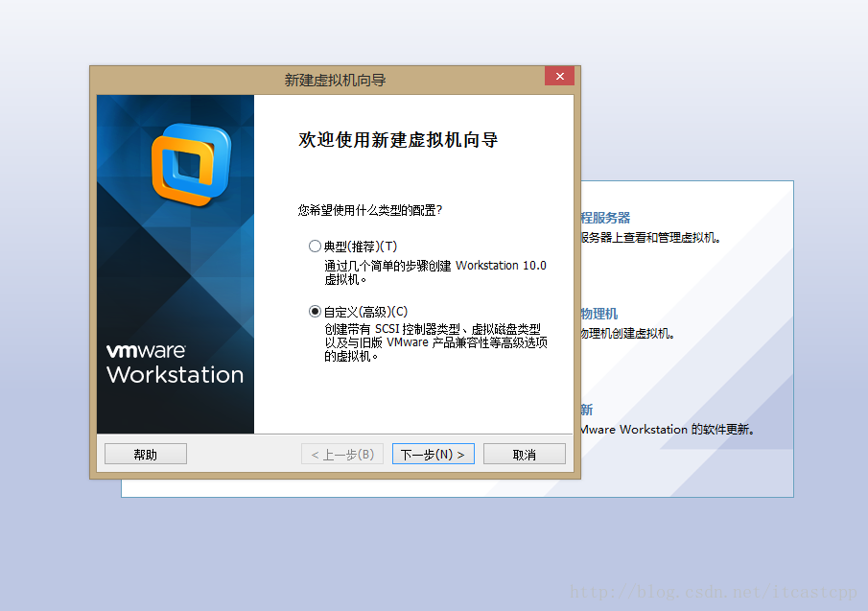Close the 新建虚拟机向导 dialog with X
The height and width of the screenshot is (611, 868).
560,76
